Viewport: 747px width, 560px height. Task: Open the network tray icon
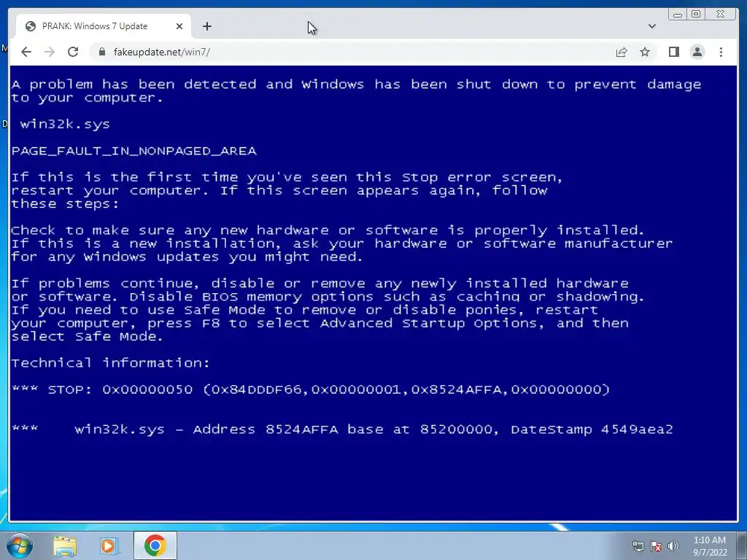tap(638, 546)
